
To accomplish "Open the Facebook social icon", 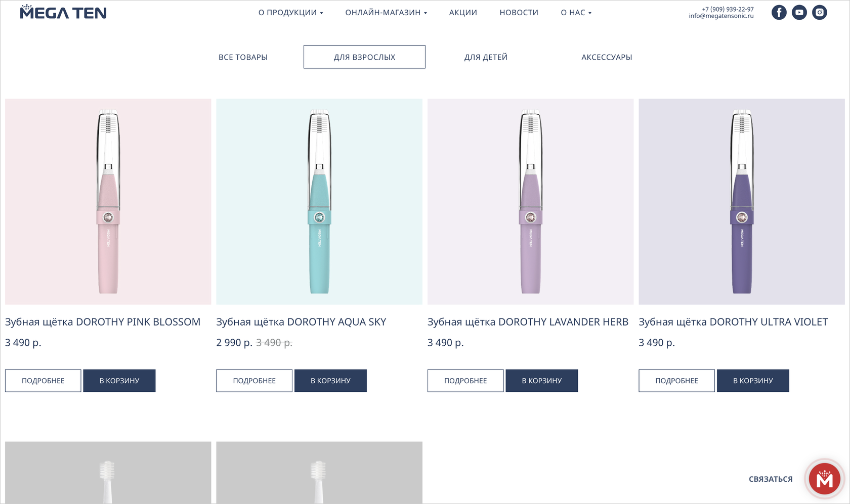I will click(779, 12).
